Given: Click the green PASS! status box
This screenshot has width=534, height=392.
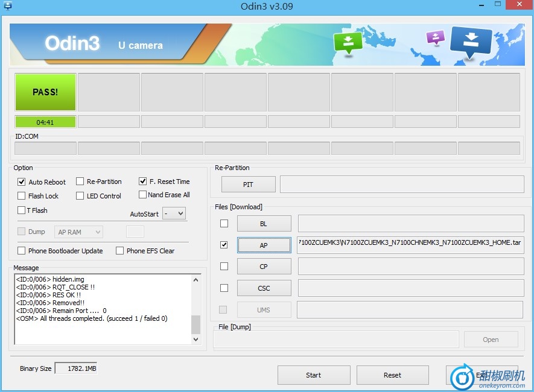Looking at the screenshot, I should 45,92.
